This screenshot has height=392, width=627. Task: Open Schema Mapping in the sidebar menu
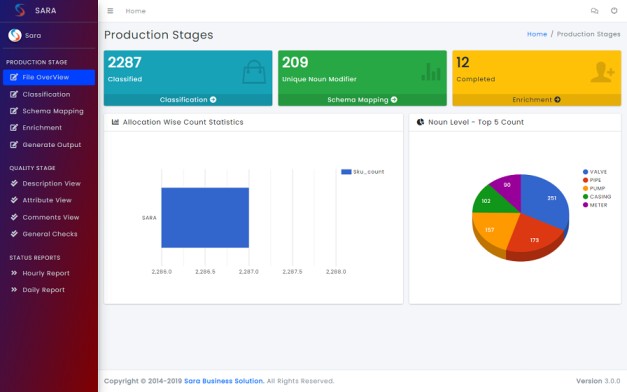pos(49,111)
